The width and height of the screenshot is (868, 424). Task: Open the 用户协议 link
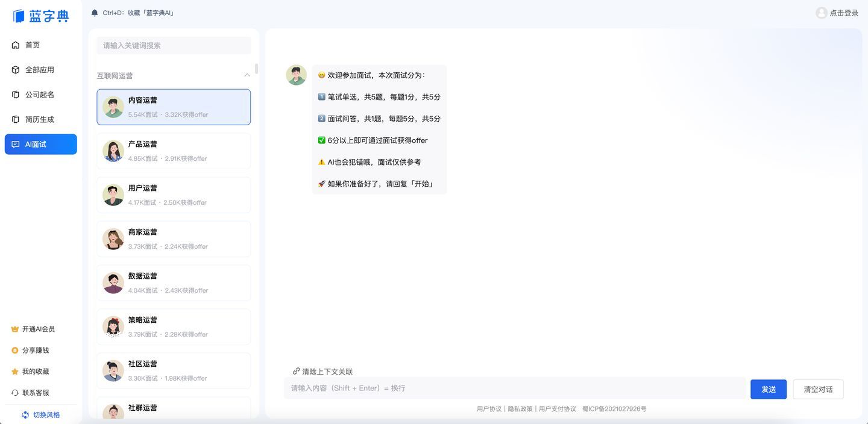pyautogui.click(x=489, y=409)
